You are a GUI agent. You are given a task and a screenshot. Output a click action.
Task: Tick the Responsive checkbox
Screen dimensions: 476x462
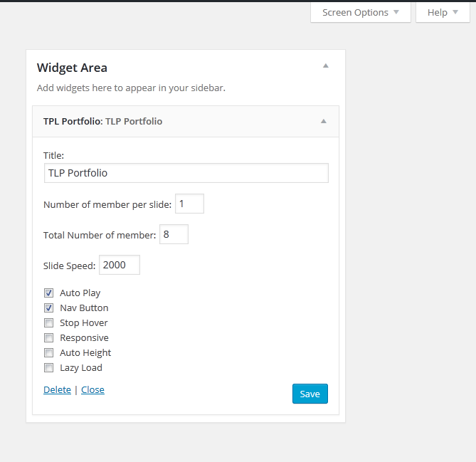pyautogui.click(x=49, y=338)
